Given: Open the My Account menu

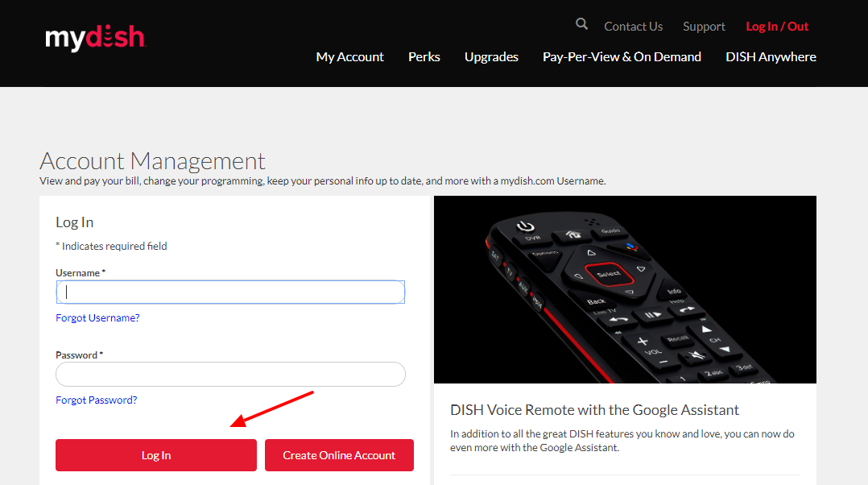Looking at the screenshot, I should coord(349,56).
